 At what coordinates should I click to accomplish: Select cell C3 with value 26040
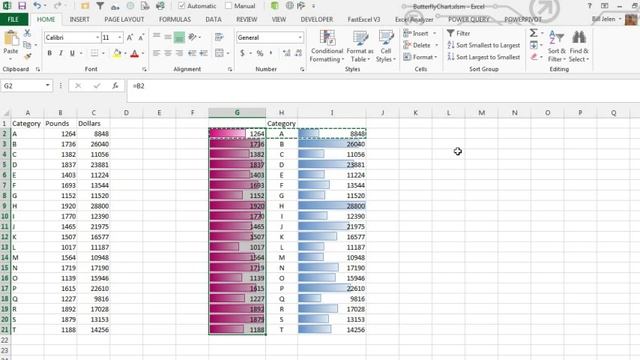(x=93, y=144)
